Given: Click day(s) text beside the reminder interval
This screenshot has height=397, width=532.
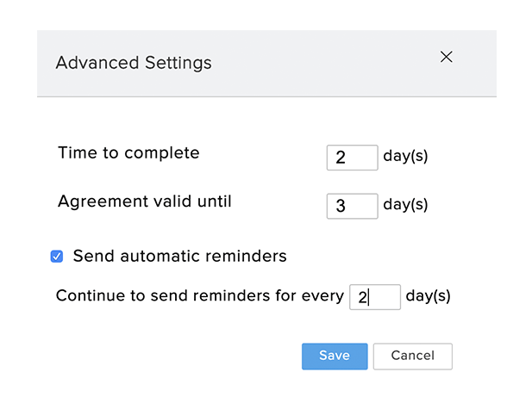Looking at the screenshot, I should (x=428, y=296).
